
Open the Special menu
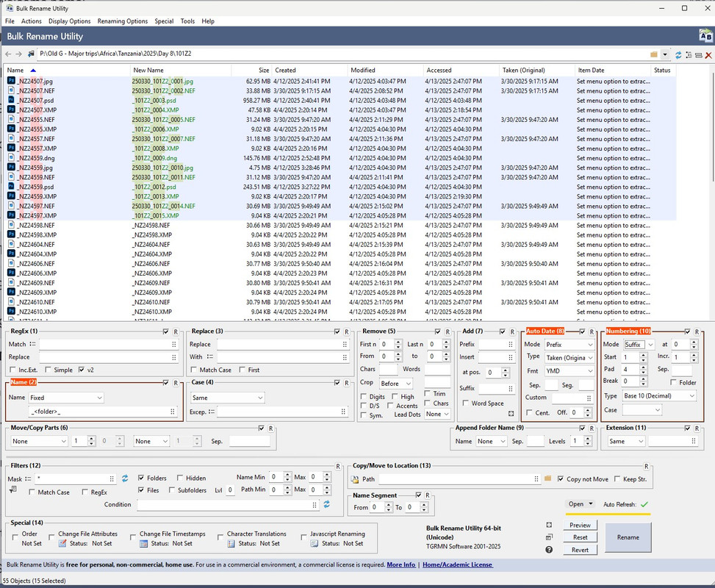[164, 21]
